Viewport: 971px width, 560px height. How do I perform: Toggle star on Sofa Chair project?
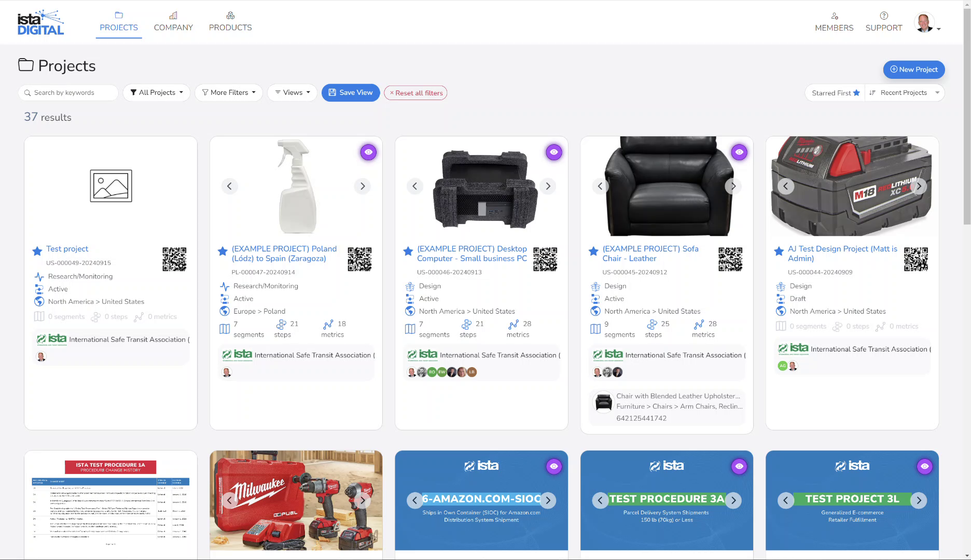click(593, 251)
